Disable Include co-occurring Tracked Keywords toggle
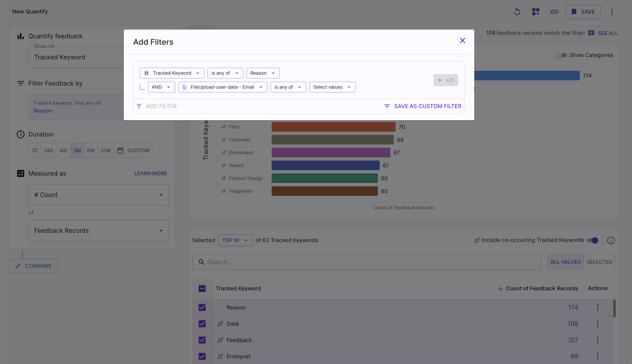Image resolution: width=632 pixels, height=364 pixels. click(x=592, y=240)
